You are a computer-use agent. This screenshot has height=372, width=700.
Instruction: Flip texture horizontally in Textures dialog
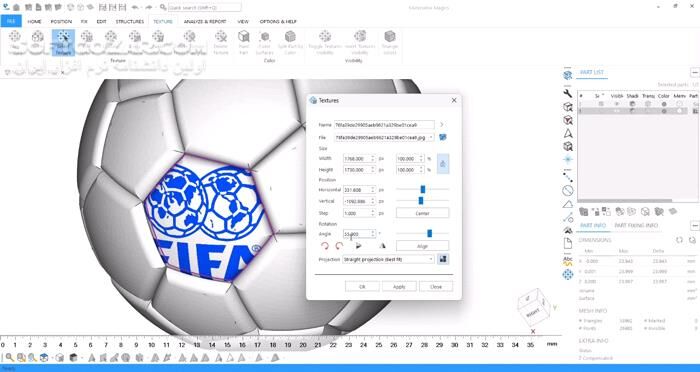pos(358,246)
